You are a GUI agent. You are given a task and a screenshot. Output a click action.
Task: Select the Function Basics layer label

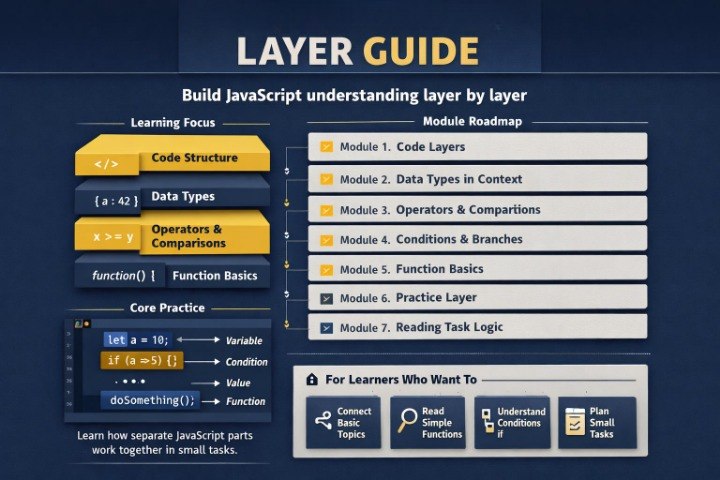[x=214, y=276]
